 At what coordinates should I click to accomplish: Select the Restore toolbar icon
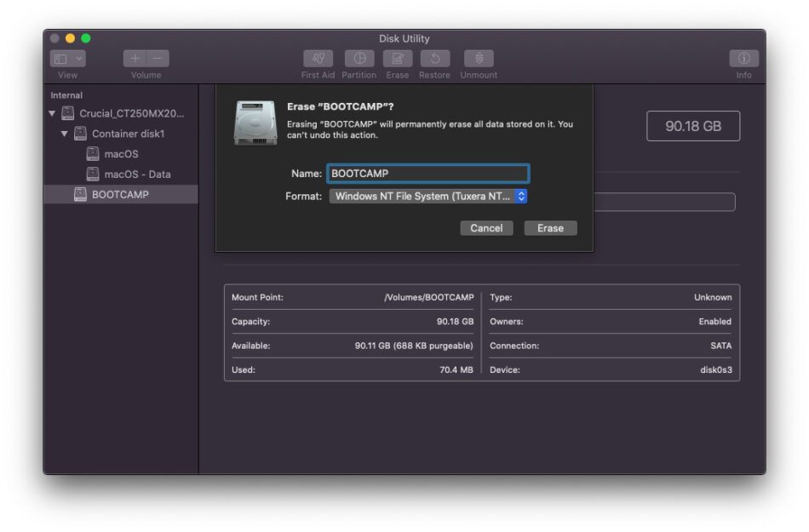pyautogui.click(x=434, y=59)
